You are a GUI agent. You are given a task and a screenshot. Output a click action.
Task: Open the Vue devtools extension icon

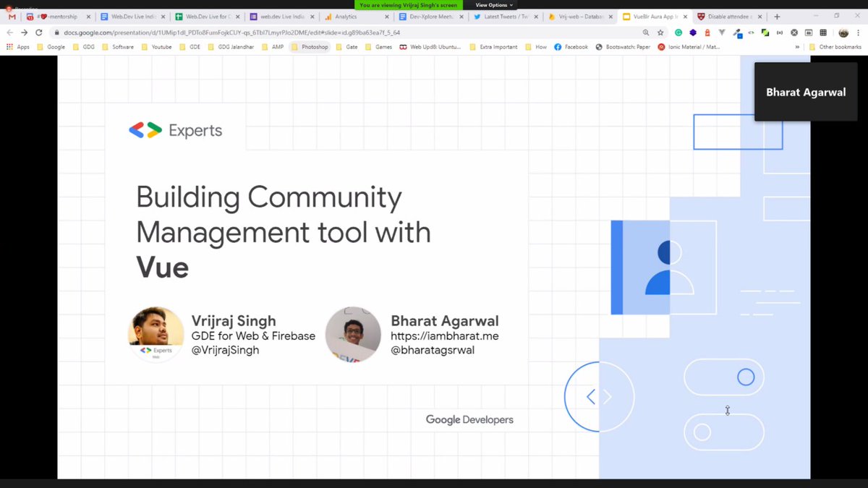(x=721, y=33)
